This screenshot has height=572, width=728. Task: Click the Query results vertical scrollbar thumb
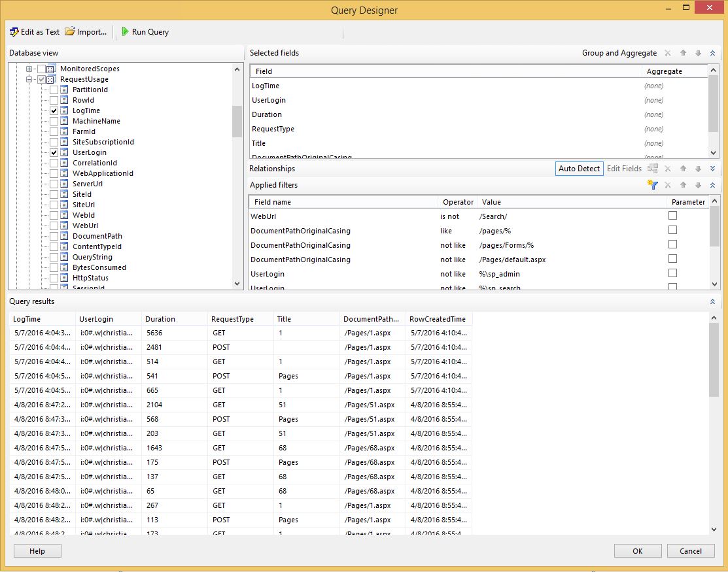[714, 360]
